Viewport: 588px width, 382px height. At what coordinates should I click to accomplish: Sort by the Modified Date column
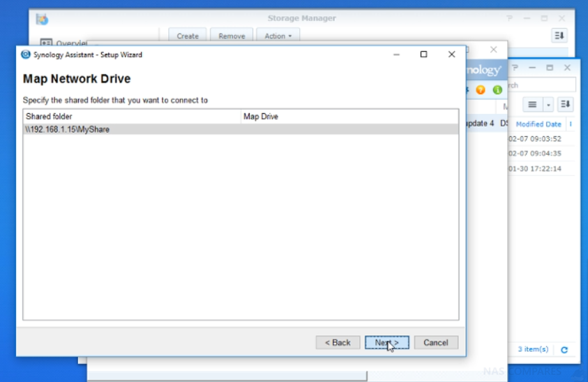click(x=538, y=124)
